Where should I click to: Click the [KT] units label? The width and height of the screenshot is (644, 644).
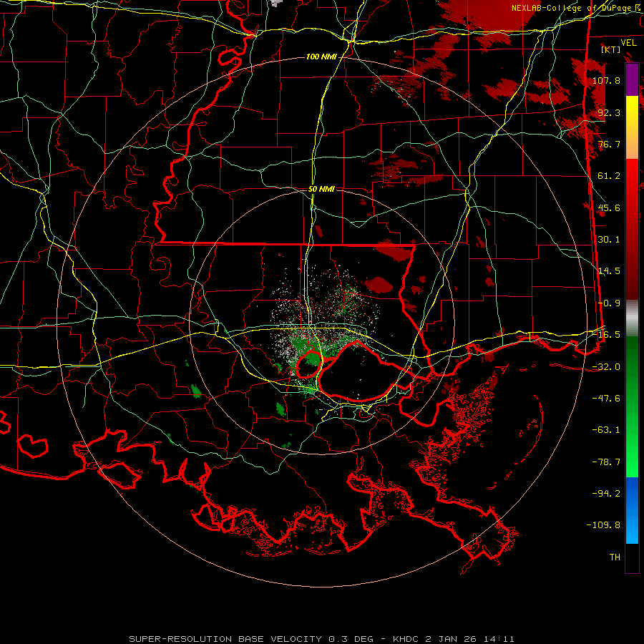pyautogui.click(x=611, y=49)
